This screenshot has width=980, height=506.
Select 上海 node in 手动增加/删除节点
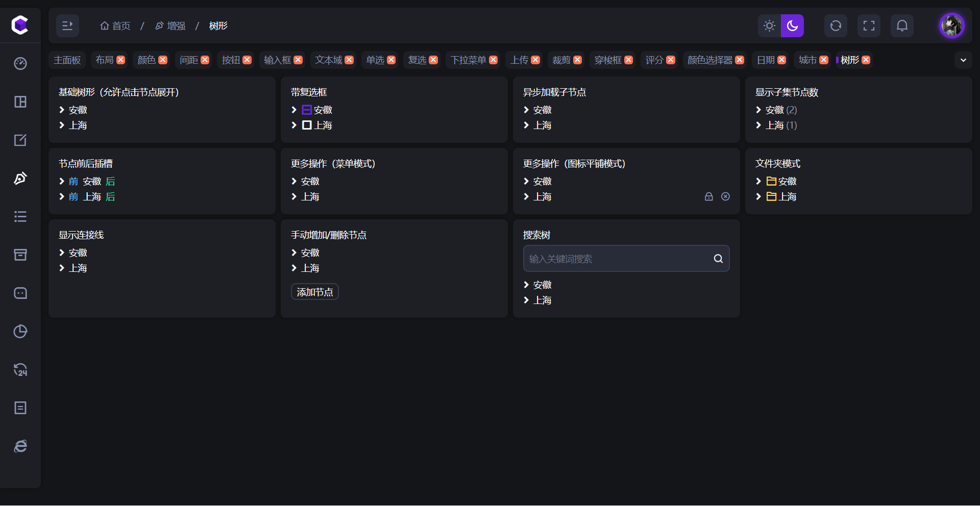coord(310,268)
